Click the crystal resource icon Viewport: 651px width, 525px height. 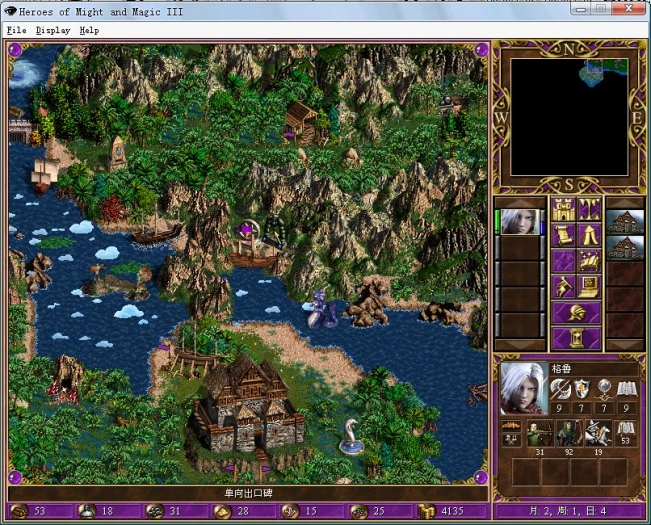click(290, 511)
